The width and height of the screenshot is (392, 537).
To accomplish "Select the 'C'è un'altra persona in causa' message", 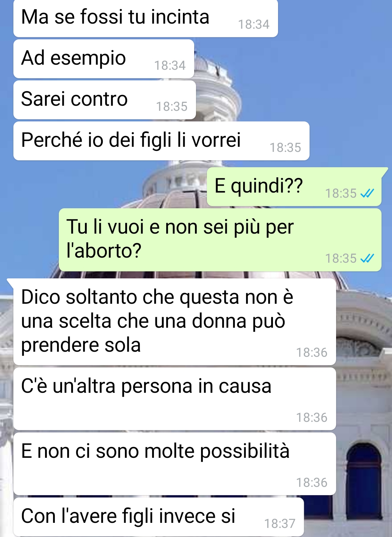I will click(175, 399).
